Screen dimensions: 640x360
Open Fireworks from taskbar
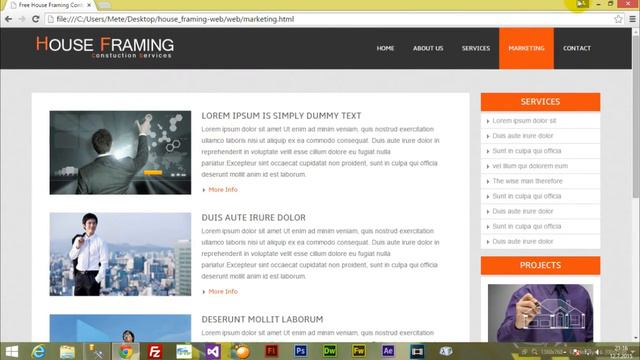(359, 351)
